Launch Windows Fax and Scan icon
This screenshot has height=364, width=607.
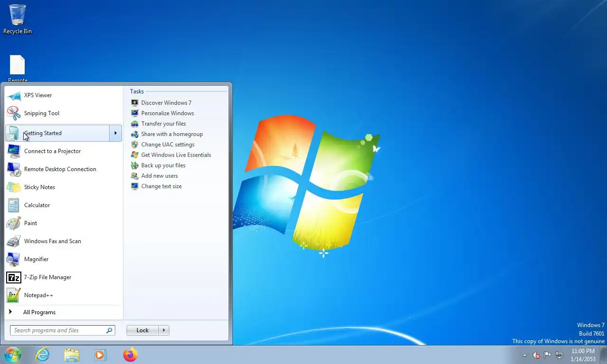point(14,241)
